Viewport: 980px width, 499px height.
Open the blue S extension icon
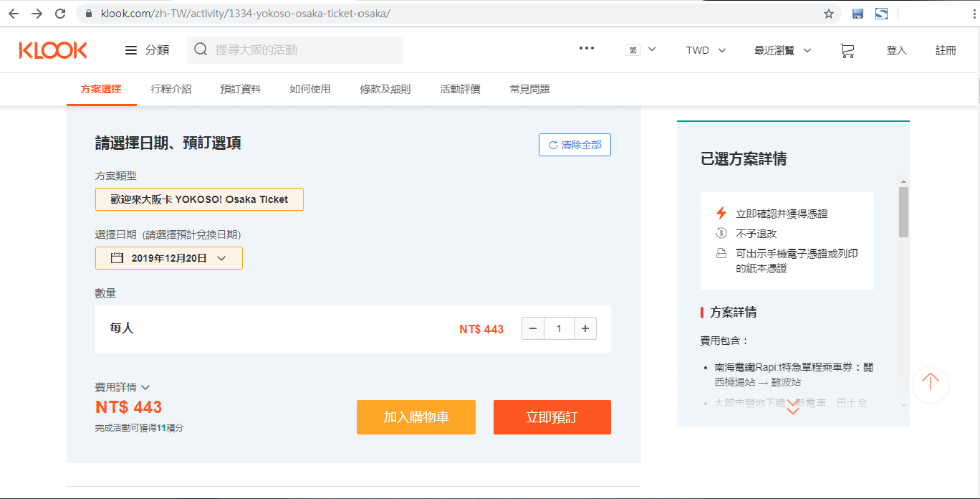tap(881, 14)
